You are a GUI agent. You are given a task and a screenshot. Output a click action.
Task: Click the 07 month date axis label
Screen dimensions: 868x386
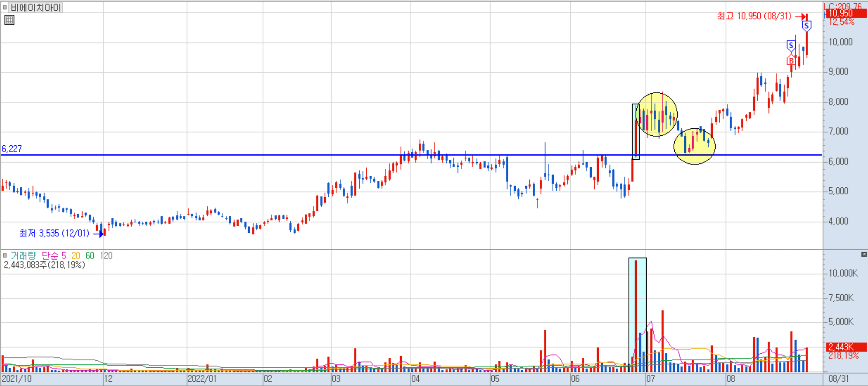point(650,379)
